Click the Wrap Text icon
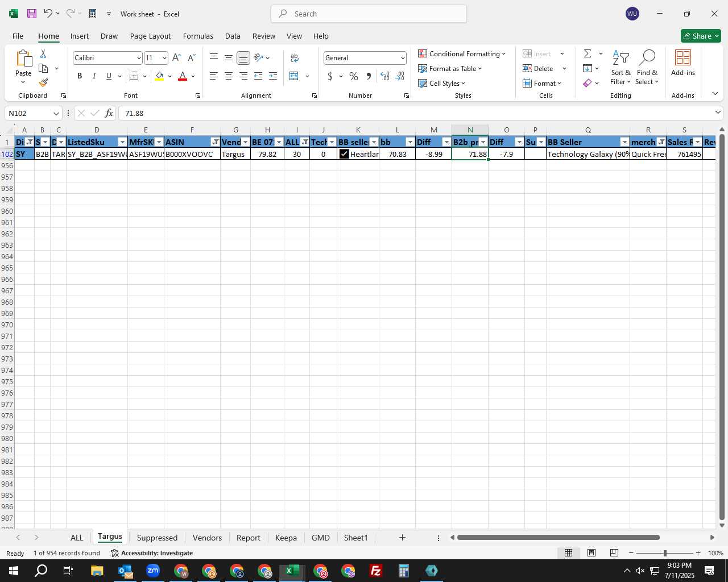Viewport: 728px width, 582px height. point(295,57)
